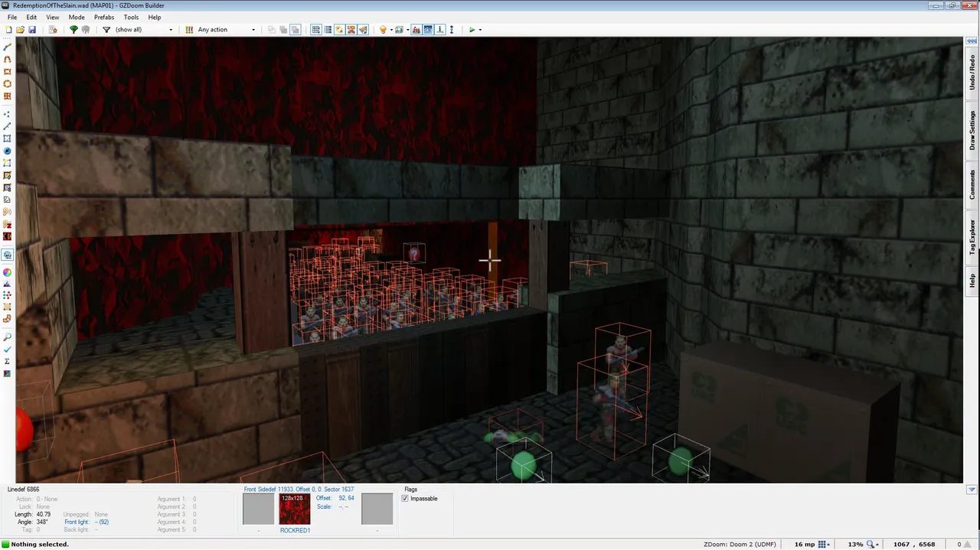Click the ROCKRED1 middle texture thumbnail
The width and height of the screenshot is (980, 550).
pos(295,509)
